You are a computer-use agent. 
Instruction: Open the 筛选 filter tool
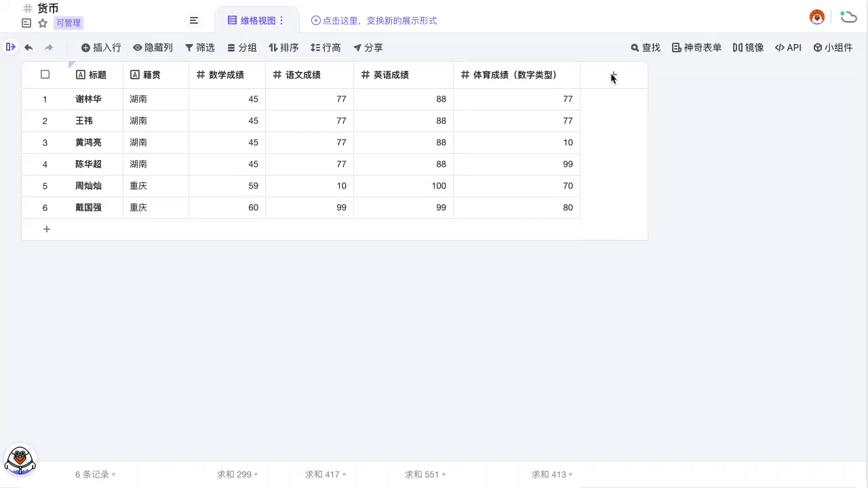click(x=200, y=47)
